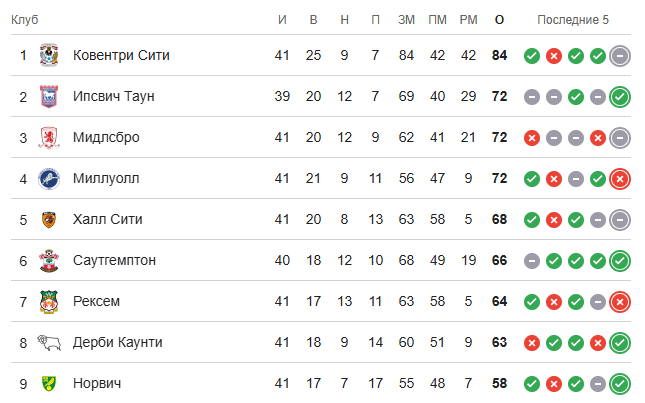Click the Derby County ram logo
The image size is (645, 403).
click(x=49, y=343)
